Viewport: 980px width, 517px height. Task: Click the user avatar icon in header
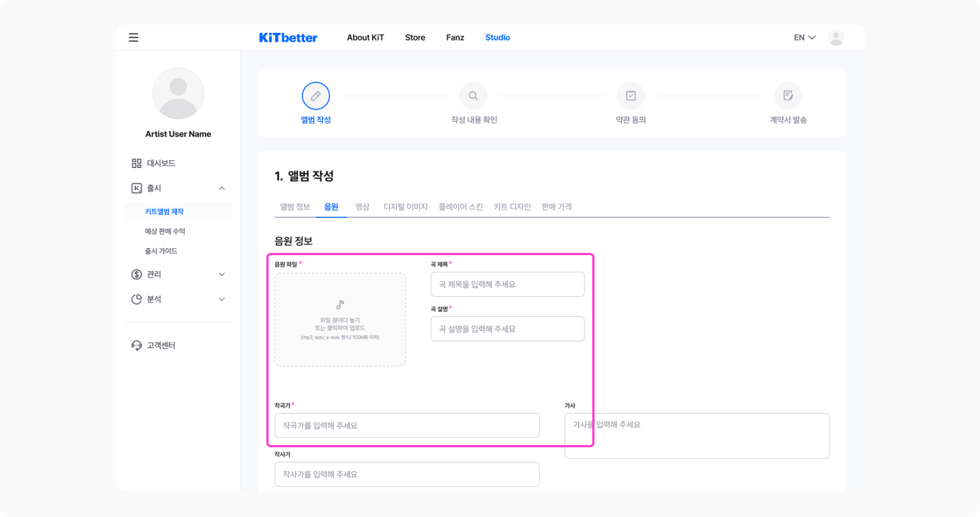[x=836, y=38]
